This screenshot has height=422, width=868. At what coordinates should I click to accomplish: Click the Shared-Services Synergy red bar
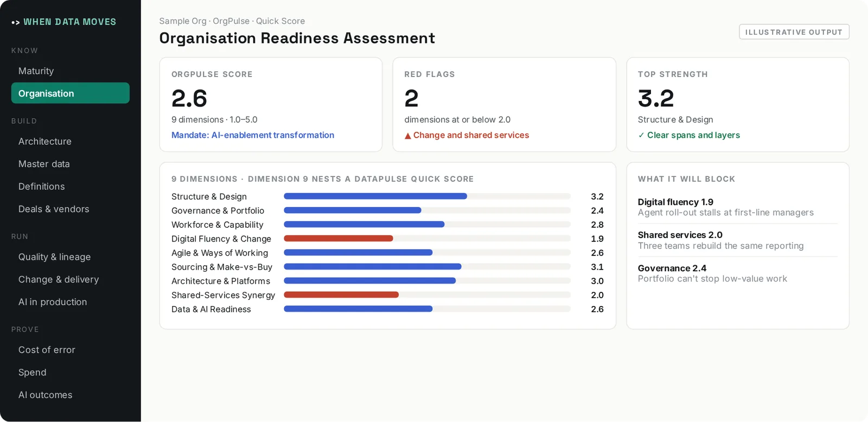341,295
